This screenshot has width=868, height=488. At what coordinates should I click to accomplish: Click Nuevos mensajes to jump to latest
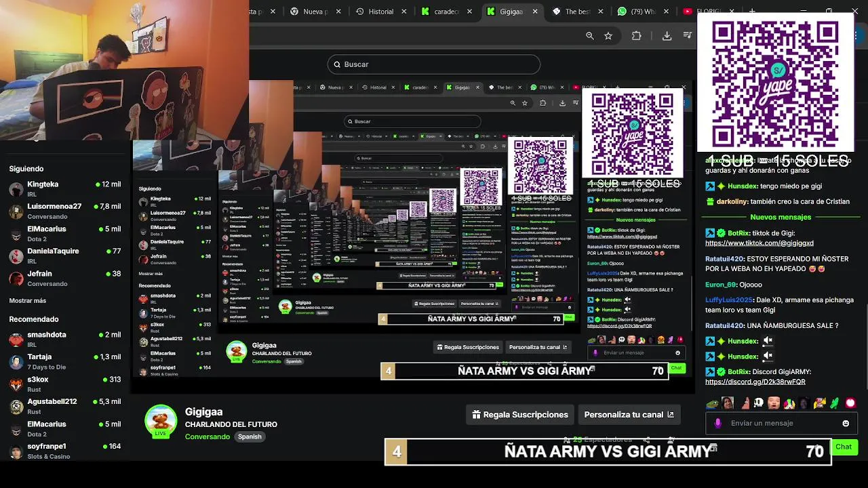click(781, 217)
